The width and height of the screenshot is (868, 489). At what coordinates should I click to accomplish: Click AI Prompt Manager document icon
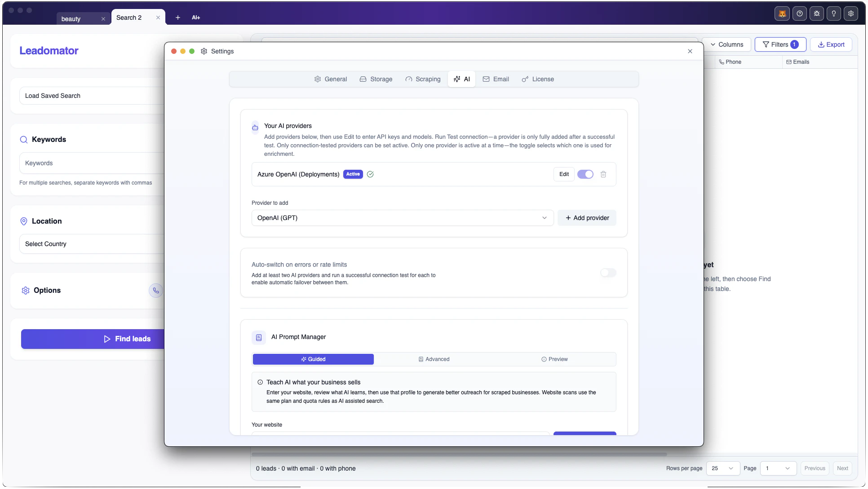coord(259,337)
